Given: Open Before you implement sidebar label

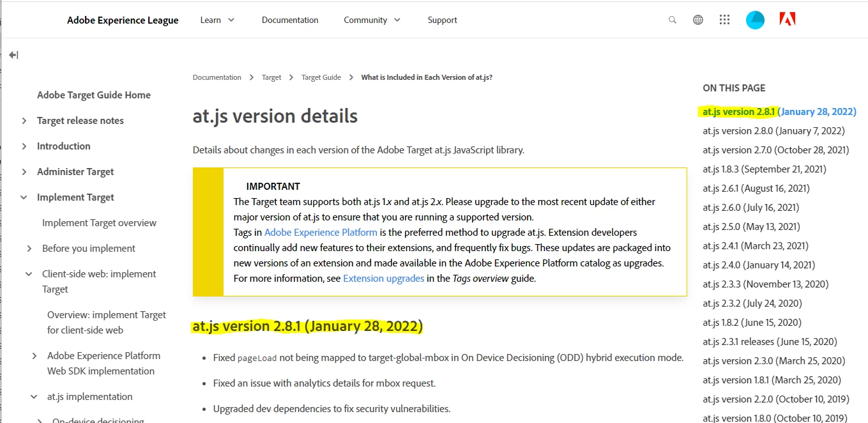Looking at the screenshot, I should click(89, 249).
